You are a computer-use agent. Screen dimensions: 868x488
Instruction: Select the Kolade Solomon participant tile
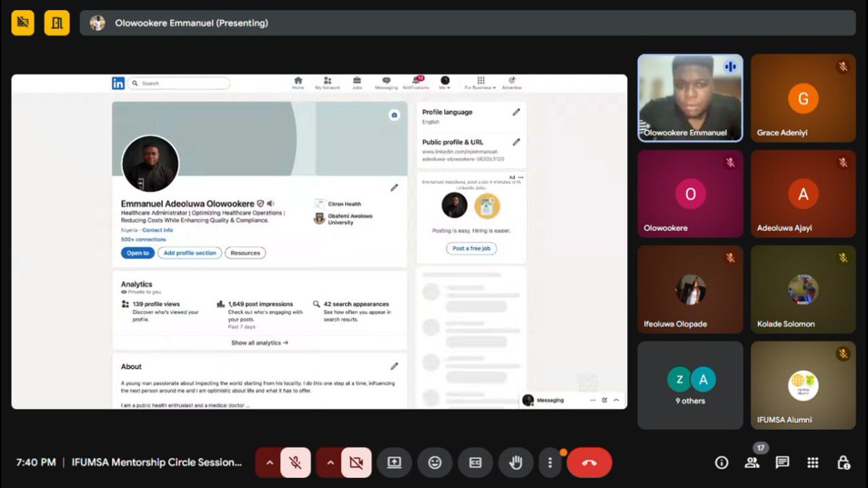coord(803,289)
